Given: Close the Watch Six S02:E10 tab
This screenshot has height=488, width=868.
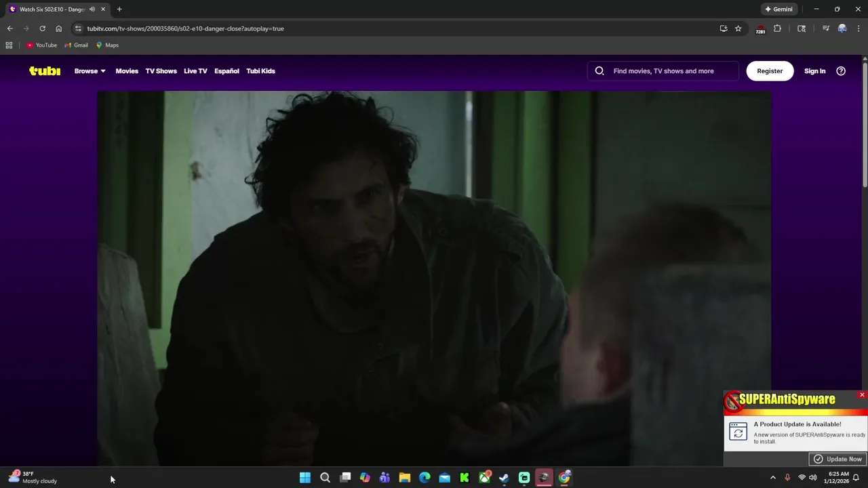Looking at the screenshot, I should [103, 9].
